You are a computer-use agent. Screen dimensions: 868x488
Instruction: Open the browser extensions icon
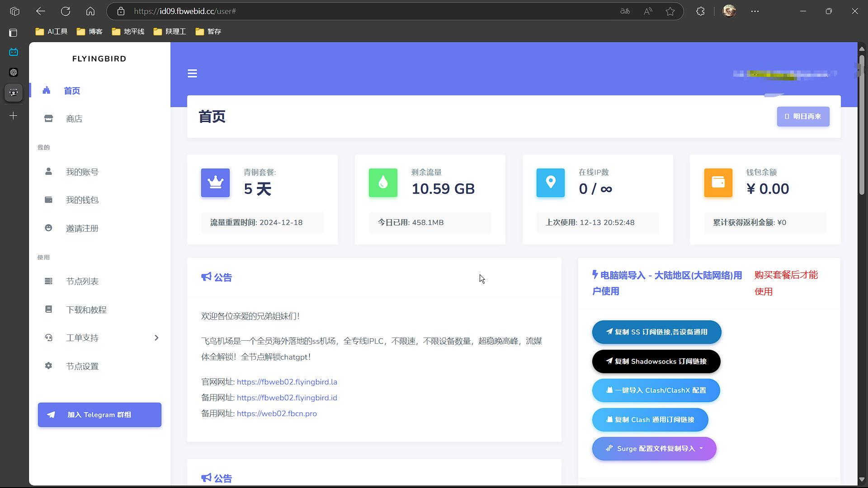pos(700,11)
